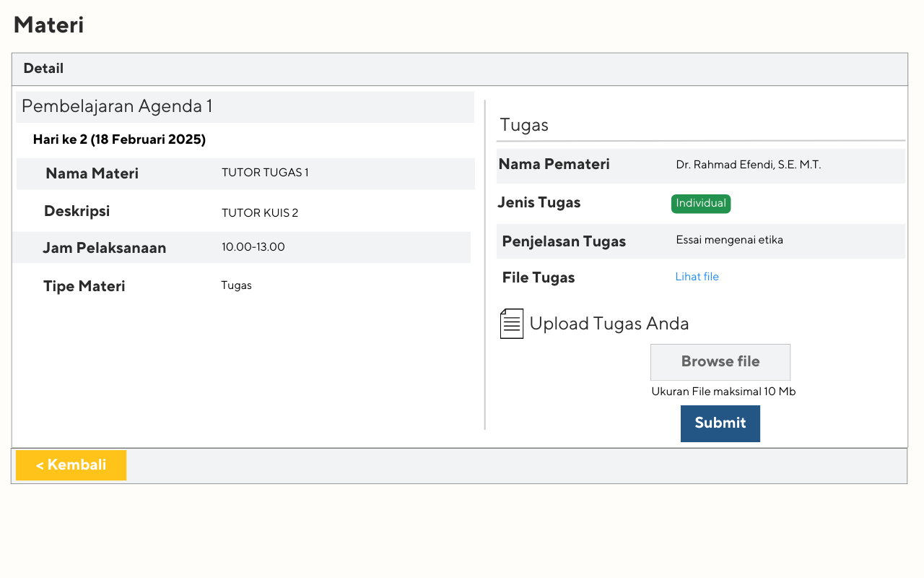Click the Tugas value of Tipe Materi
Viewport: 924px width, 578px height.
(x=236, y=285)
